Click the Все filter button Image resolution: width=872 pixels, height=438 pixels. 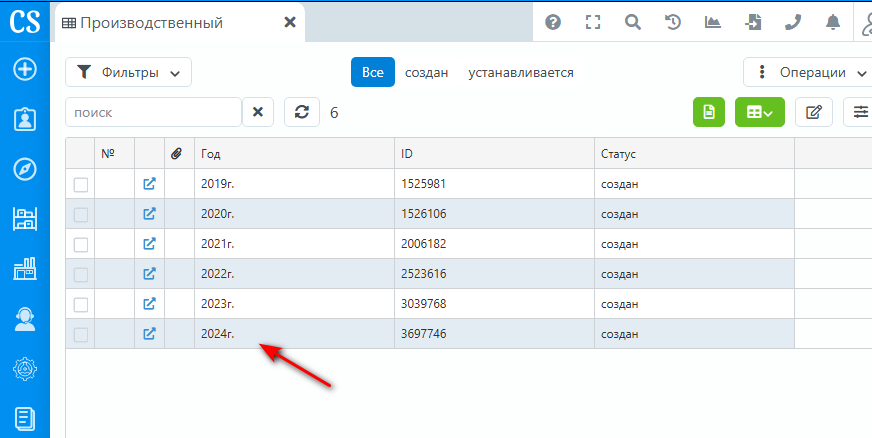pos(372,72)
